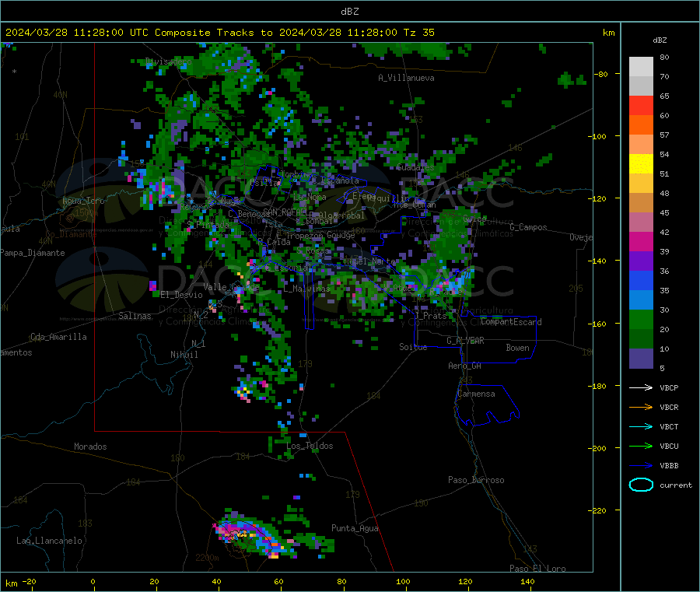Click the Punta_Agua map label
This screenshot has height=592, width=700.
355,528
